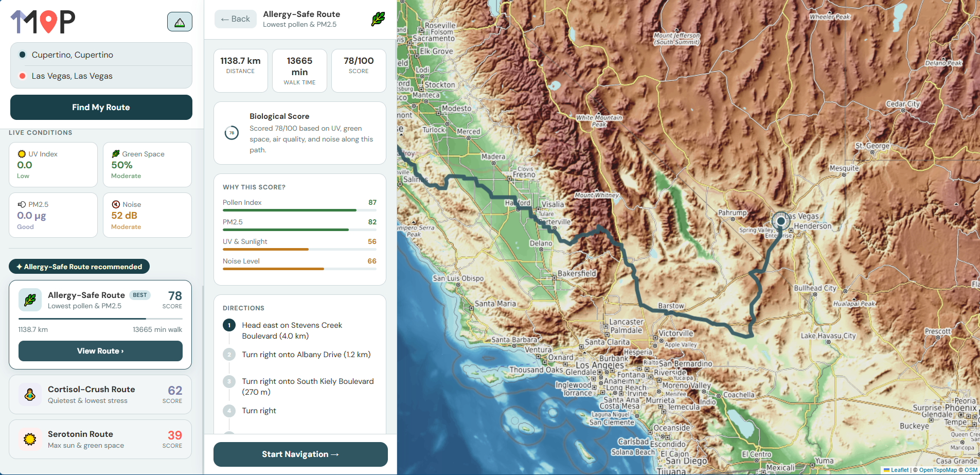Click step 2 direction number badge
This screenshot has width=980, height=475.
pyautogui.click(x=229, y=355)
